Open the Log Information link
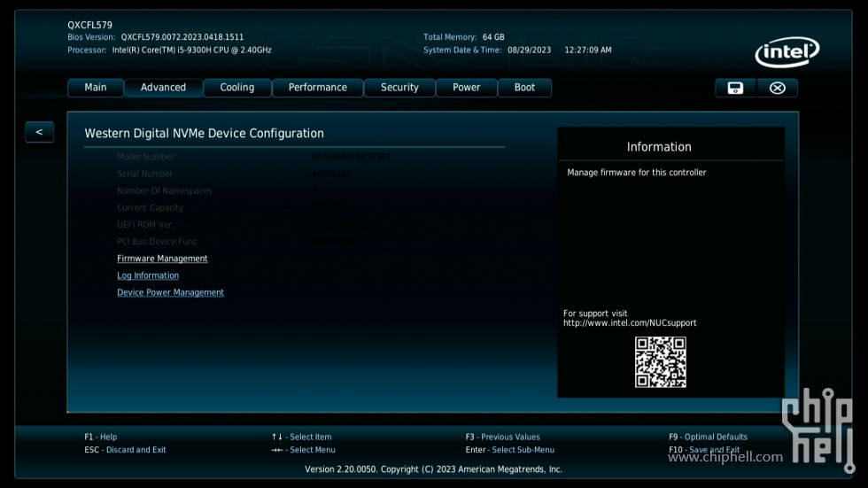868x488 pixels. 148,275
